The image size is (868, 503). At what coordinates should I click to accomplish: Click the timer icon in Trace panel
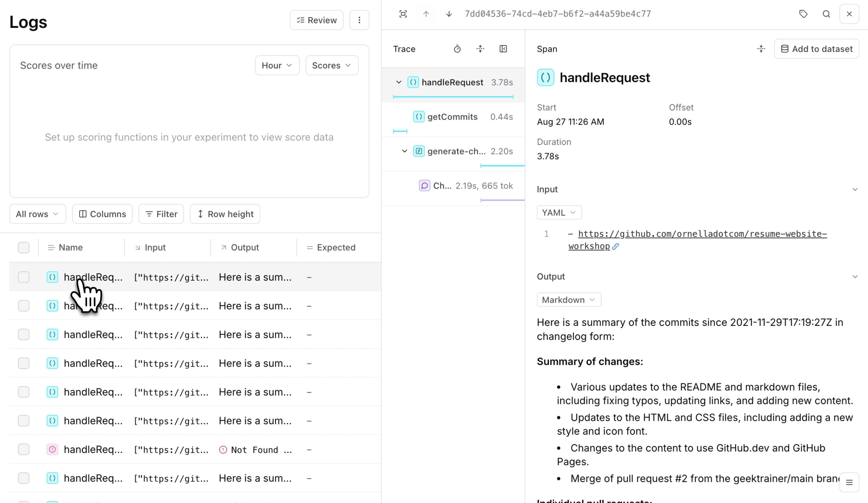(457, 49)
